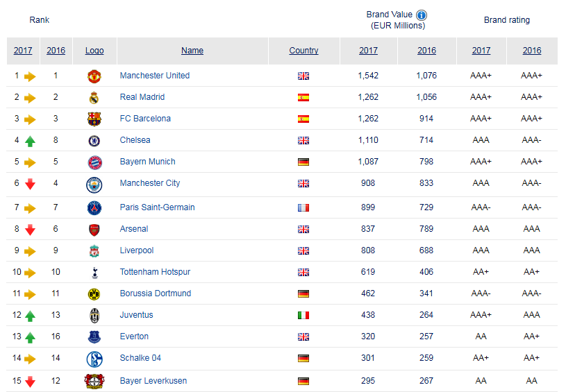Click the Schalke 04 logo
This screenshot has width=566, height=392.
coord(94,359)
